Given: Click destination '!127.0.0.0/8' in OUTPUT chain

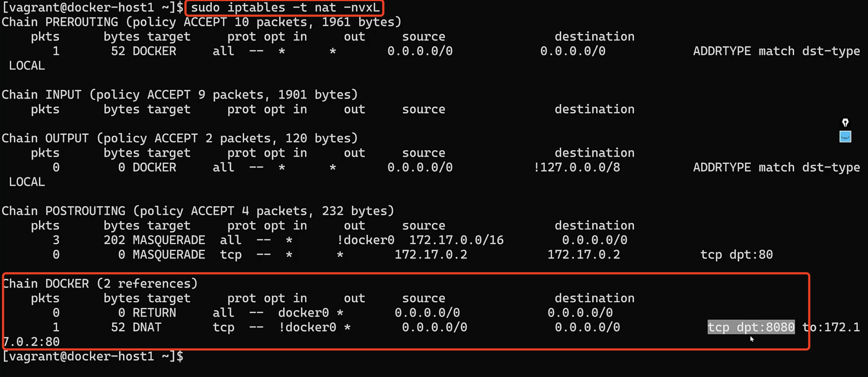Looking at the screenshot, I should click(577, 168).
